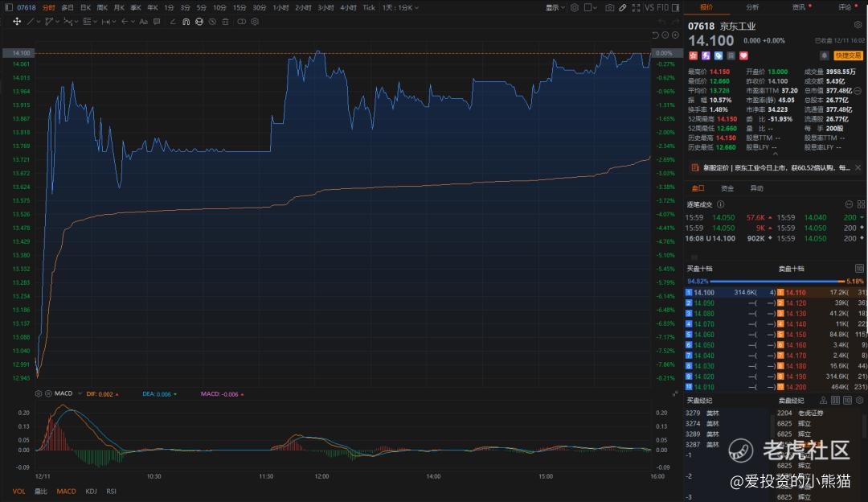Viewport: 868px width, 502px height.
Task: Select the crosshair move cursor tool
Action: [x=17, y=22]
